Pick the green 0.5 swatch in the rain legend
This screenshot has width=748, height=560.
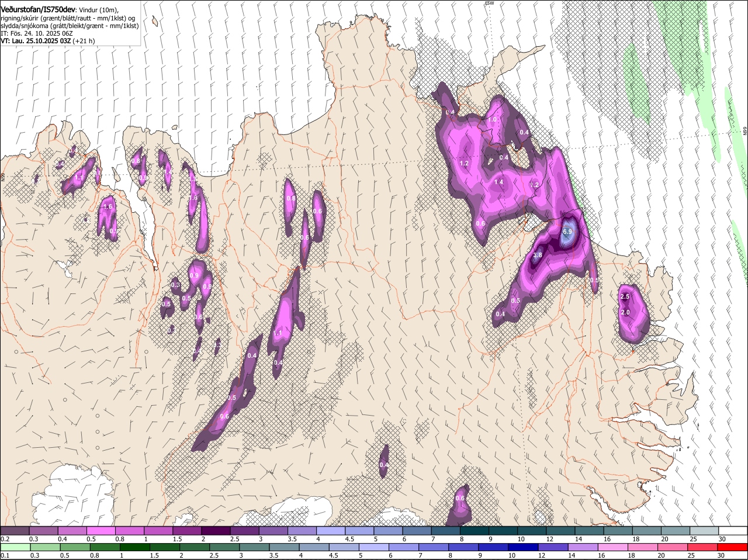point(75,547)
